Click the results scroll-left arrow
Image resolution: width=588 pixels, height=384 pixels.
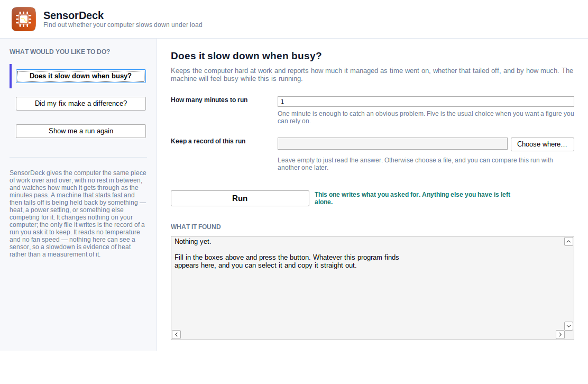point(176,334)
